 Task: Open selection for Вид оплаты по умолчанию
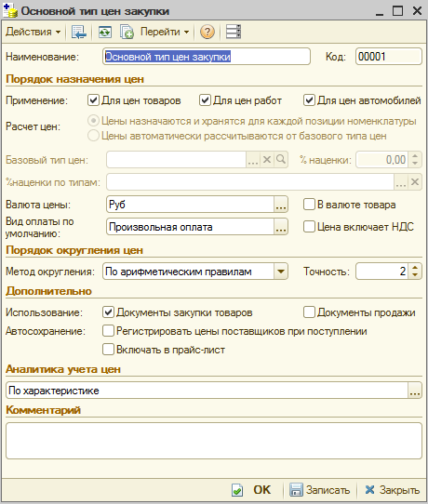281,227
